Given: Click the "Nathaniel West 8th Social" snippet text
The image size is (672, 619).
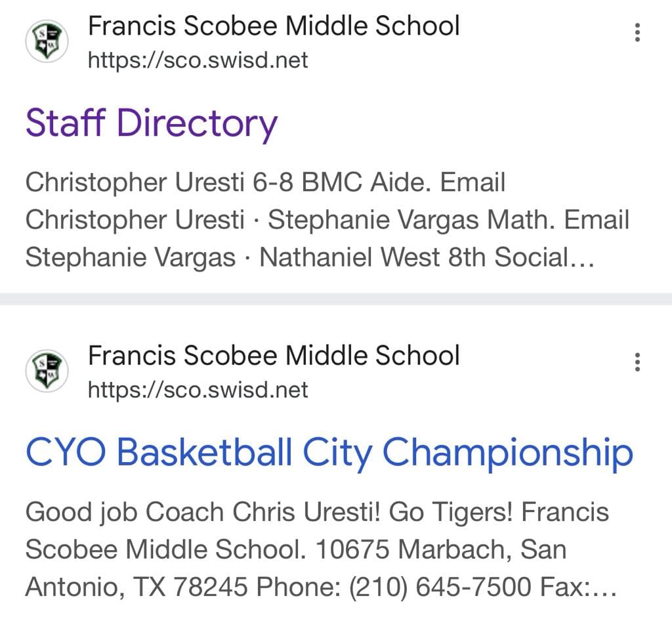Looking at the screenshot, I should 427,257.
